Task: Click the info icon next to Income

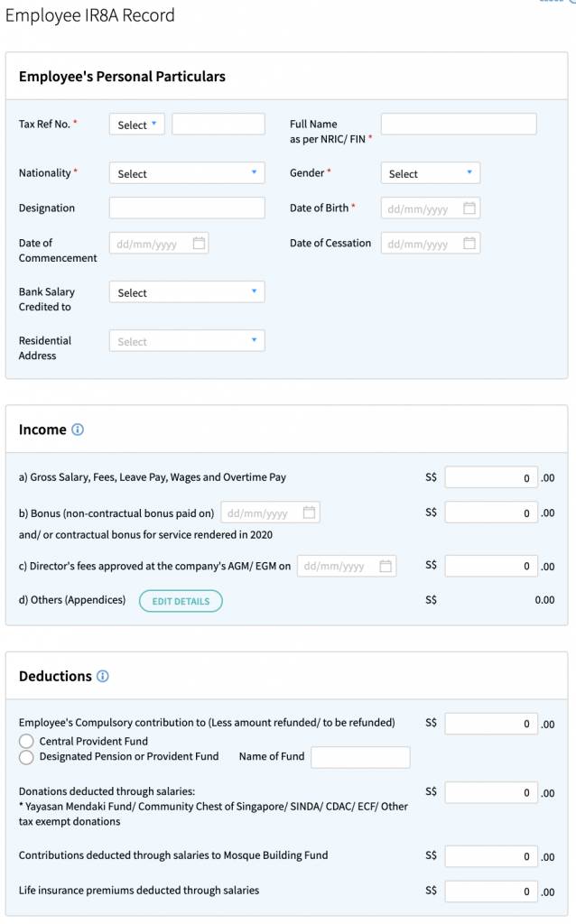Action: (78, 430)
